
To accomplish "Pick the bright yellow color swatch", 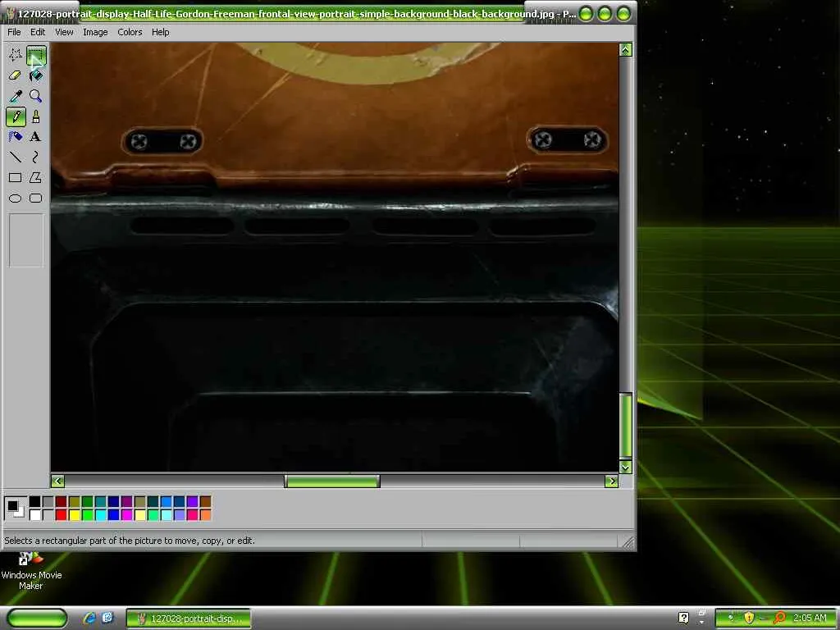I will [75, 515].
